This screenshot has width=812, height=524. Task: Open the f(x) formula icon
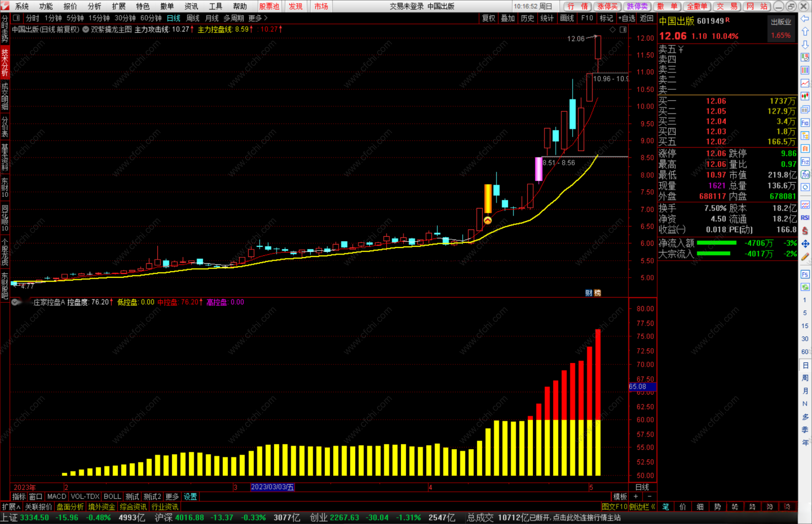[x=805, y=175]
